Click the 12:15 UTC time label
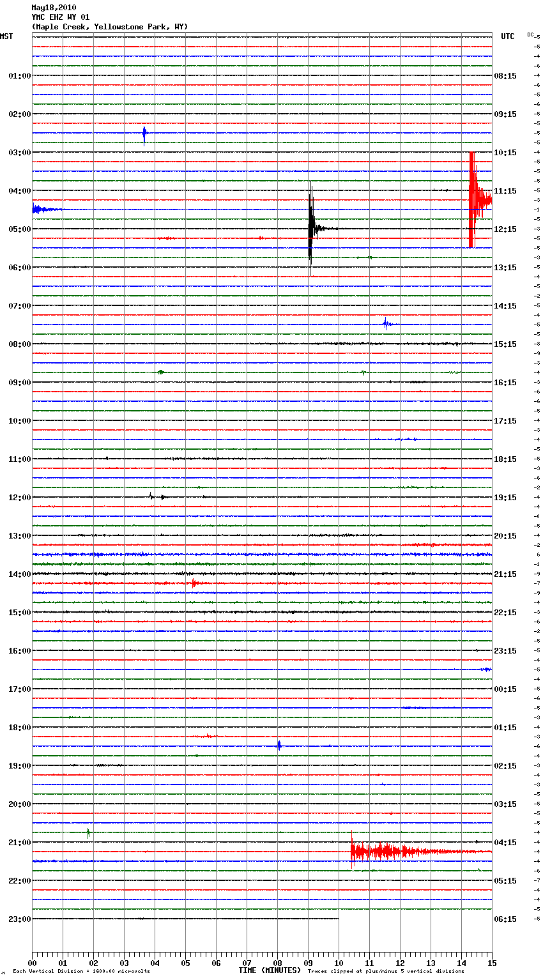This screenshot has height=980, width=543. click(505, 229)
